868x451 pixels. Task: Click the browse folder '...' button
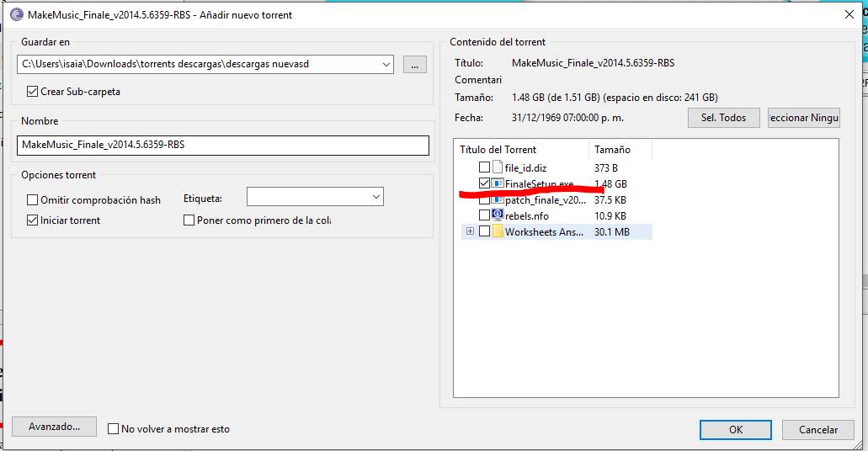[414, 65]
